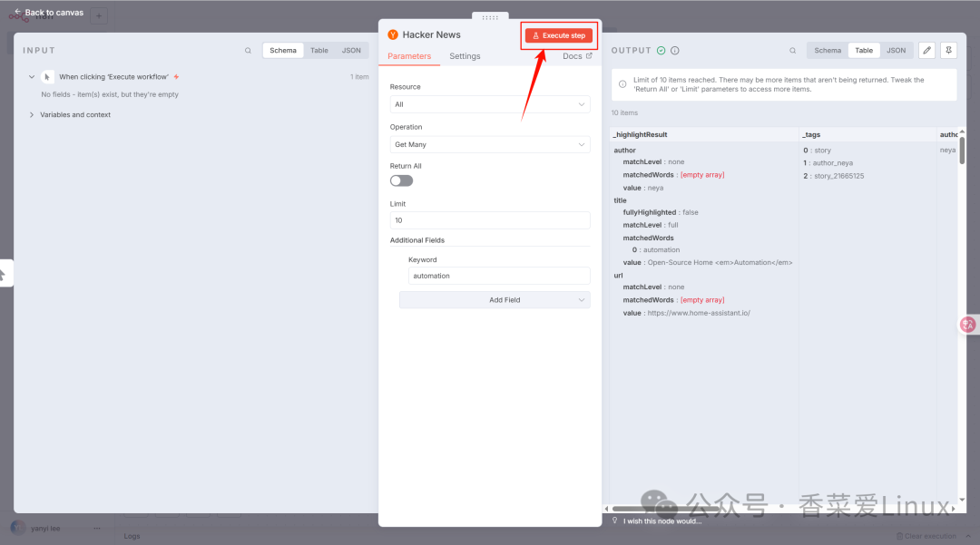
Task: Click the _highlightResult column header
Action: point(641,135)
